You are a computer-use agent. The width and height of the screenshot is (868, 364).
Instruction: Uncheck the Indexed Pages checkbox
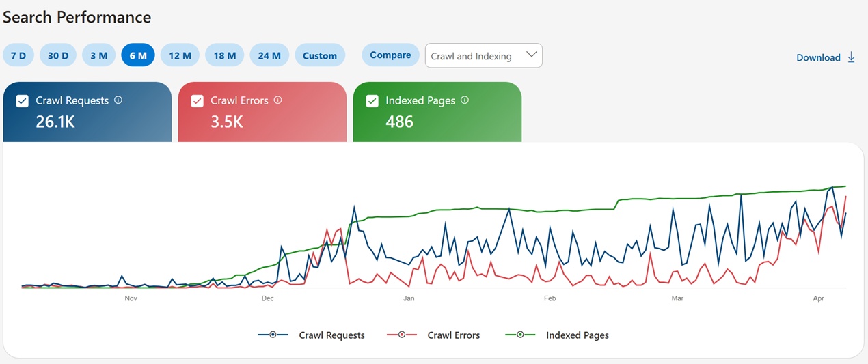[x=372, y=101]
